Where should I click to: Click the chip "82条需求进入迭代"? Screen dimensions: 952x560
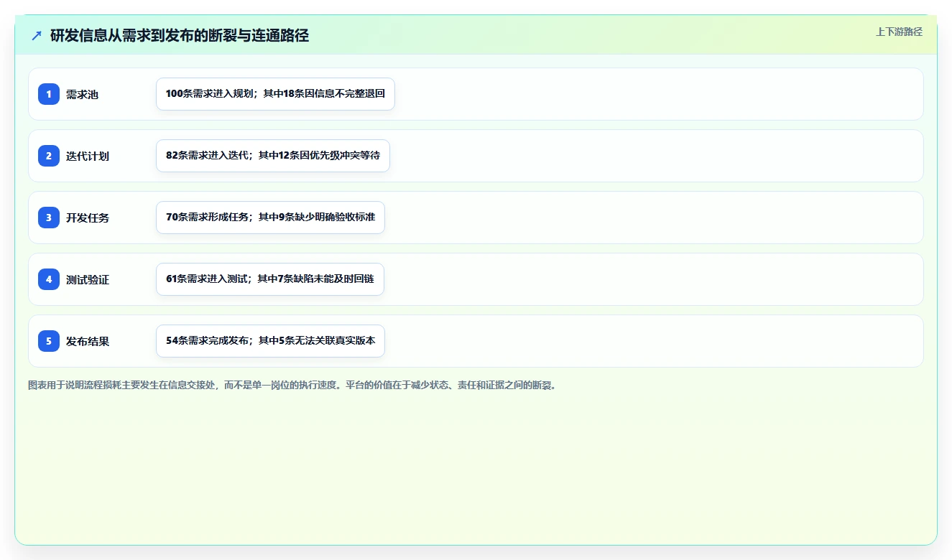tap(273, 156)
